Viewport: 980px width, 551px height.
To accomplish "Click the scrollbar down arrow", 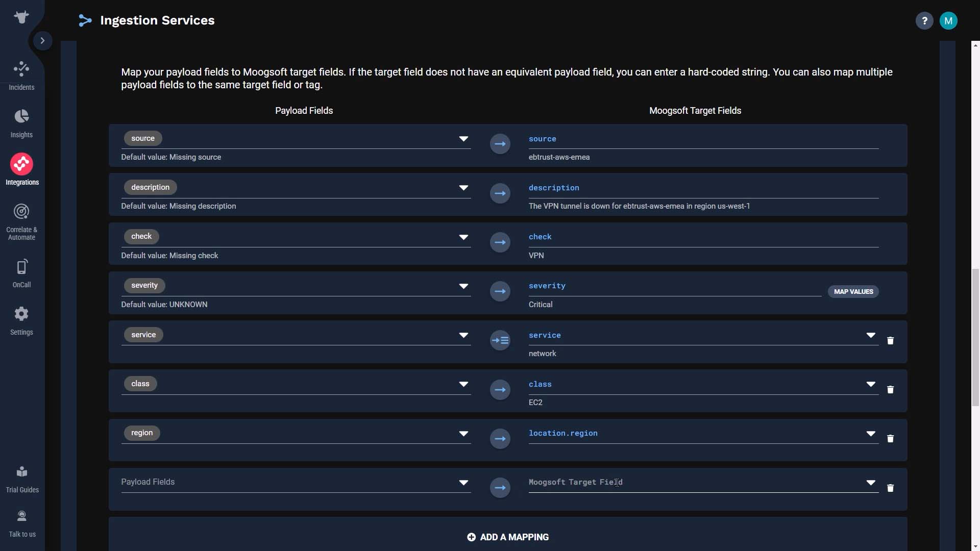I will (975, 546).
